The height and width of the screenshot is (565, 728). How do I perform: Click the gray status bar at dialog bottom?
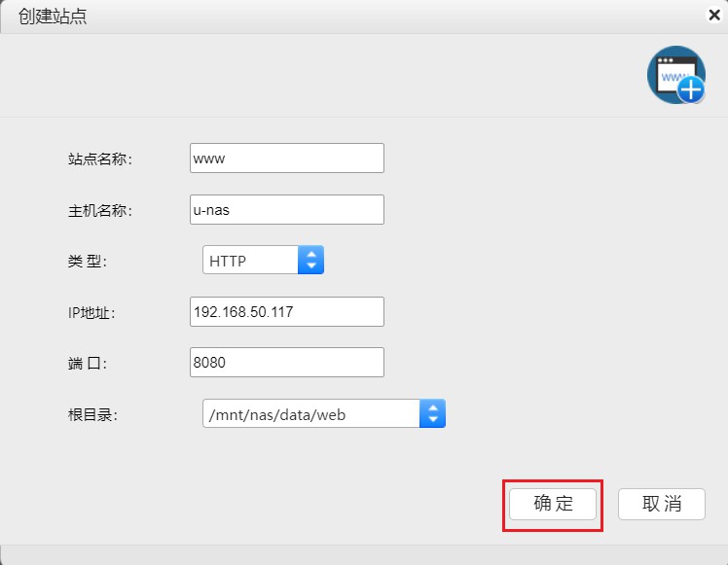(364, 554)
